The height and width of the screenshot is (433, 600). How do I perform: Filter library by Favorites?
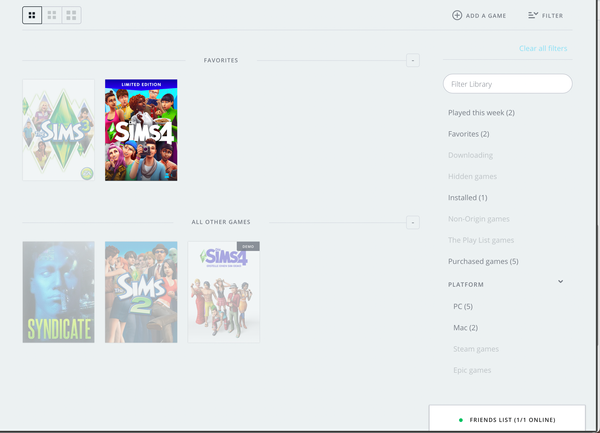point(469,134)
